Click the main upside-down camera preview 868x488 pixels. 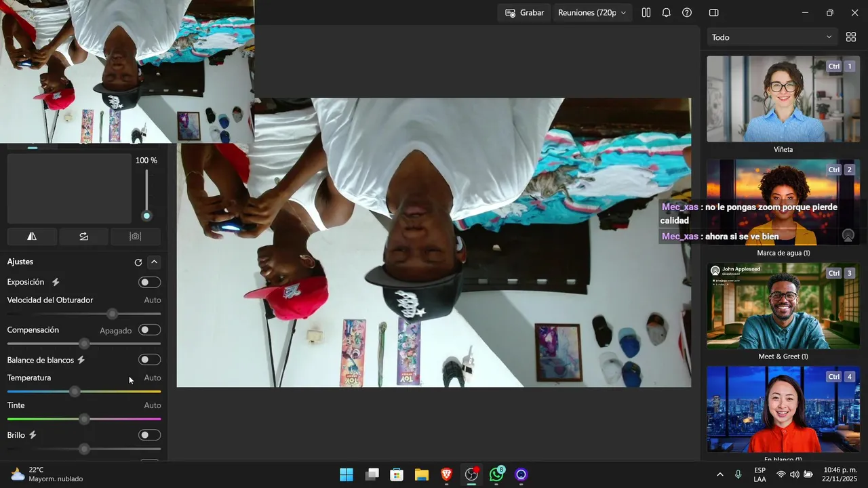(x=434, y=243)
